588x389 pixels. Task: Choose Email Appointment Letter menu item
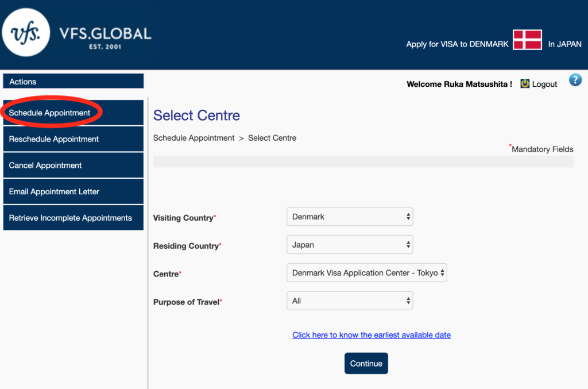73,191
